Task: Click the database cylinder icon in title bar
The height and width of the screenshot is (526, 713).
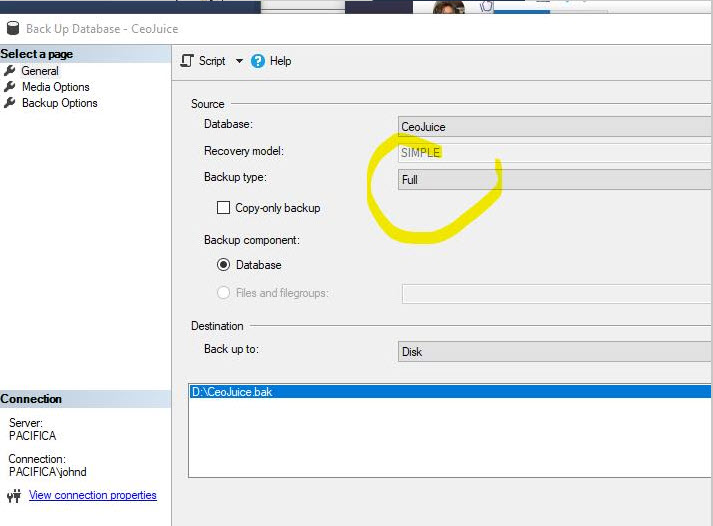Action: 13,28
